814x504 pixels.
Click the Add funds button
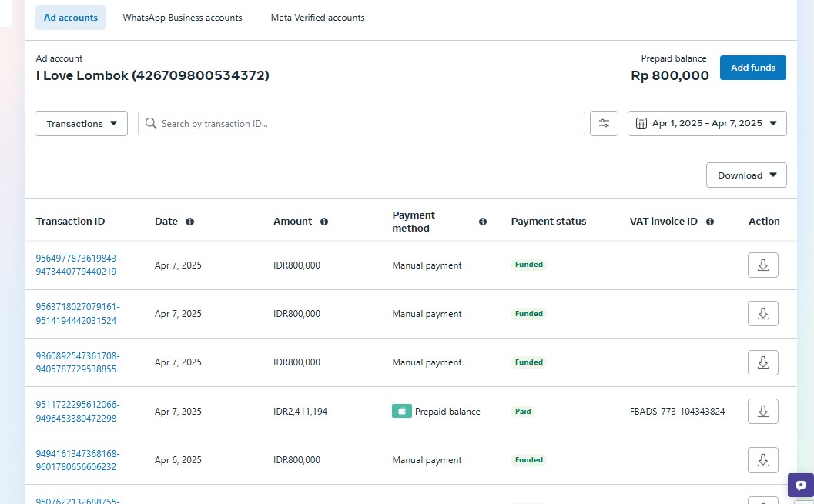(752, 68)
